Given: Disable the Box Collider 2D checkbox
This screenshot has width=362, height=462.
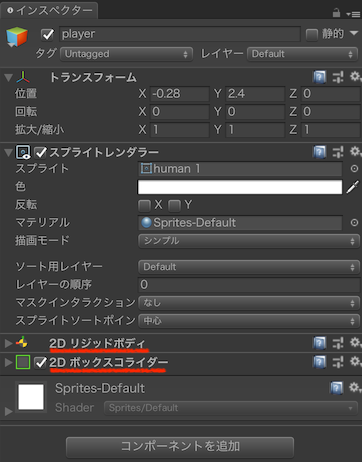Looking at the screenshot, I should [41, 362].
